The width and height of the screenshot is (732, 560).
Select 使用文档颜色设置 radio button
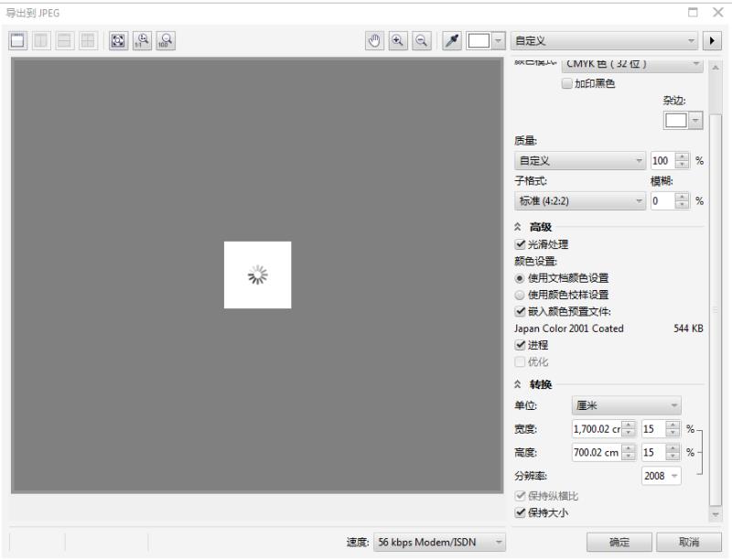pyautogui.click(x=520, y=278)
